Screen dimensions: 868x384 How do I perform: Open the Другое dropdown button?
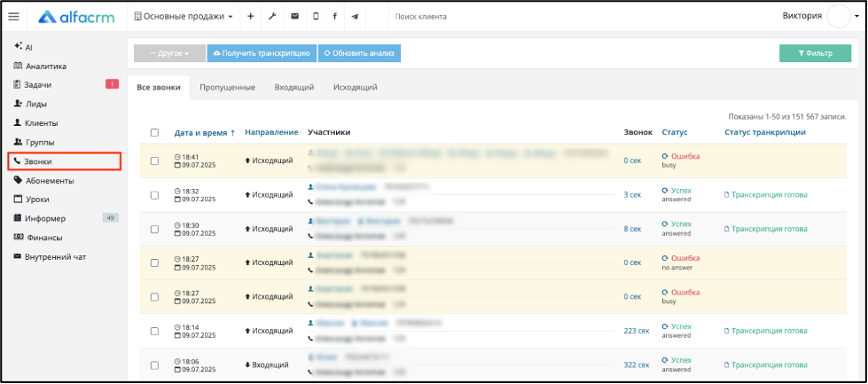tap(169, 54)
